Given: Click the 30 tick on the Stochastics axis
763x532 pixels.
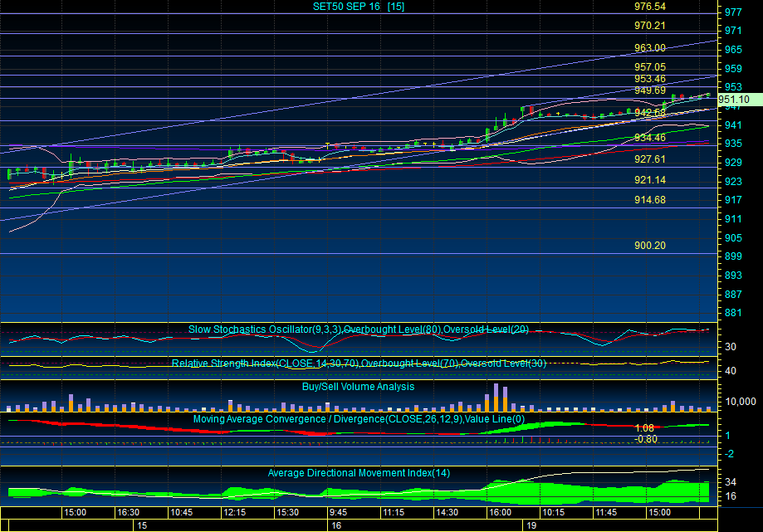Looking at the screenshot, I should pos(731,347).
